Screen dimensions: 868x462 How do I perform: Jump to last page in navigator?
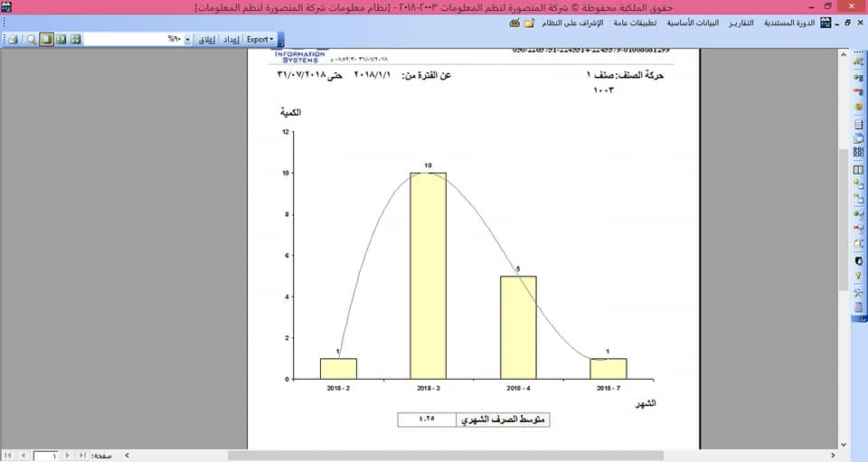coord(82,456)
